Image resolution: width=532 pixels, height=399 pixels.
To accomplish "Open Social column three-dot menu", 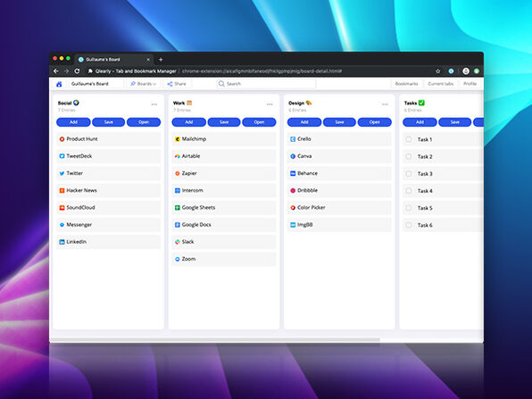I will 154,104.
